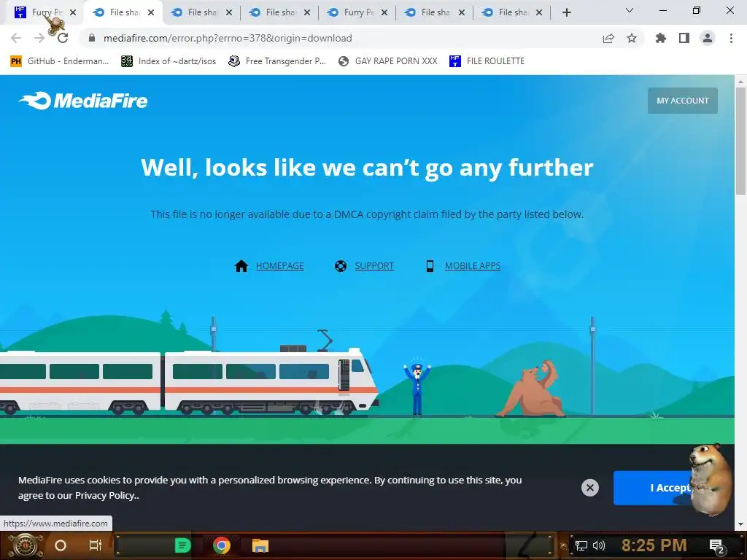Open Cortana circle on the taskbar
Screen dimensions: 747x560
[x=61, y=545]
